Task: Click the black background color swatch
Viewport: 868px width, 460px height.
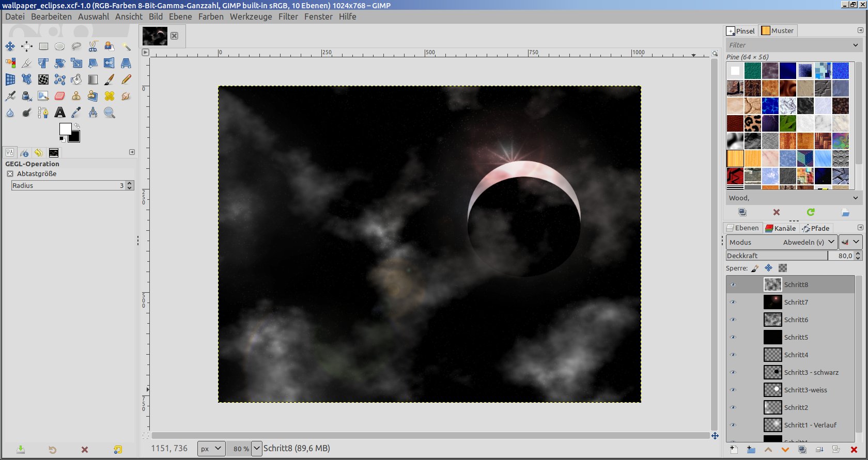Action: pos(75,137)
